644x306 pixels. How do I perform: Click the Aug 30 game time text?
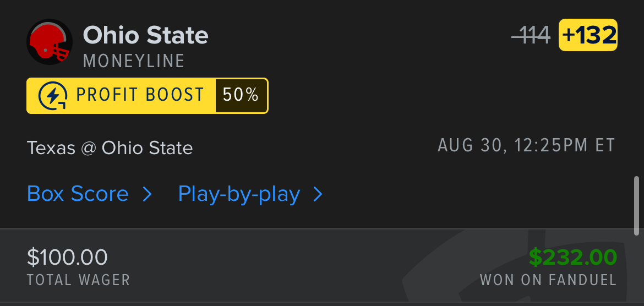point(526,146)
